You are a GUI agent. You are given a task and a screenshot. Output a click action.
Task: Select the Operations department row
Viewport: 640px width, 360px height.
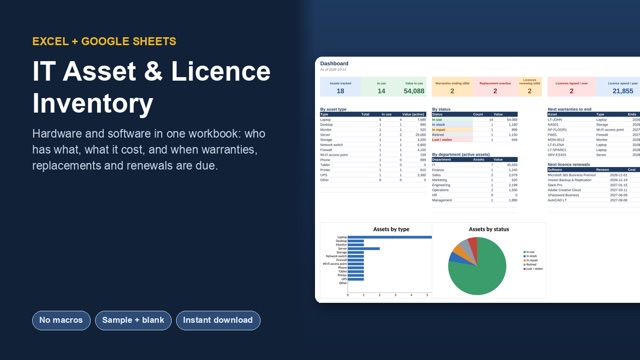click(475, 190)
